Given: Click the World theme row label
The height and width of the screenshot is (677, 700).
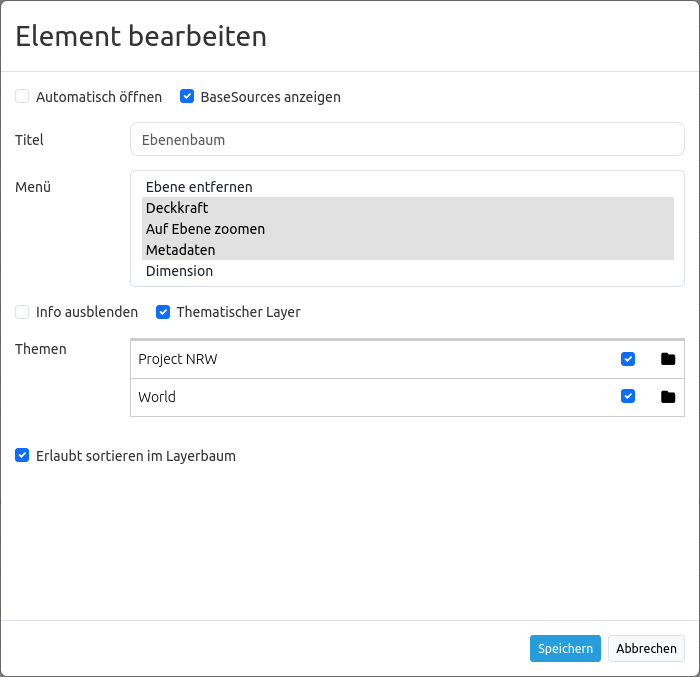Looking at the screenshot, I should [x=157, y=397].
